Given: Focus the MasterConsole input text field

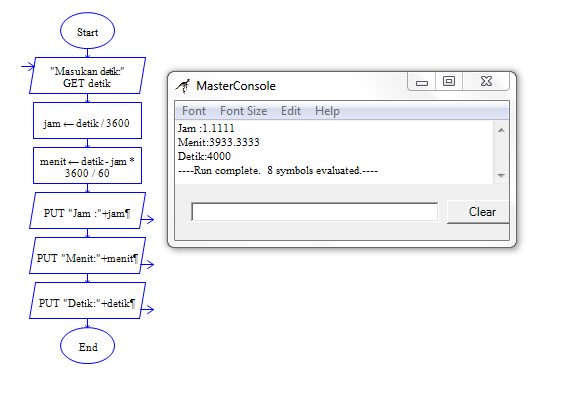Looking at the screenshot, I should (x=315, y=212).
